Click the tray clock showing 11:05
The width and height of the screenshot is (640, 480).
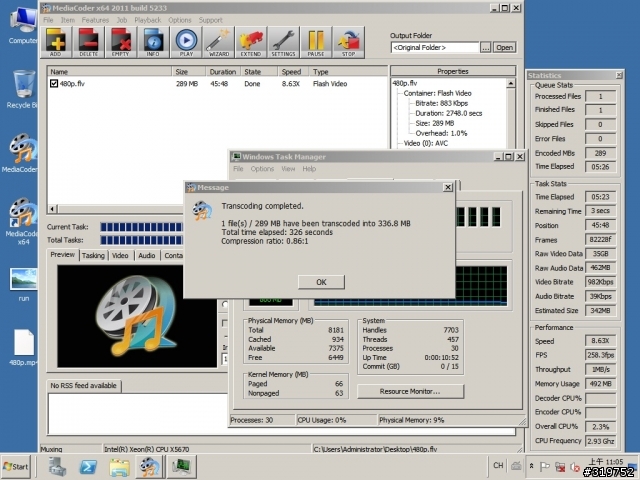pyautogui.click(x=606, y=462)
